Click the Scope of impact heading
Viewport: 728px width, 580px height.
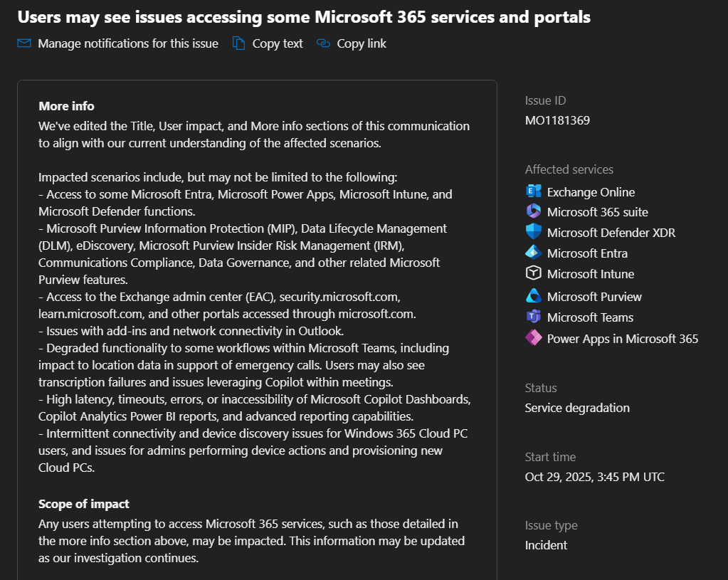[84, 504]
